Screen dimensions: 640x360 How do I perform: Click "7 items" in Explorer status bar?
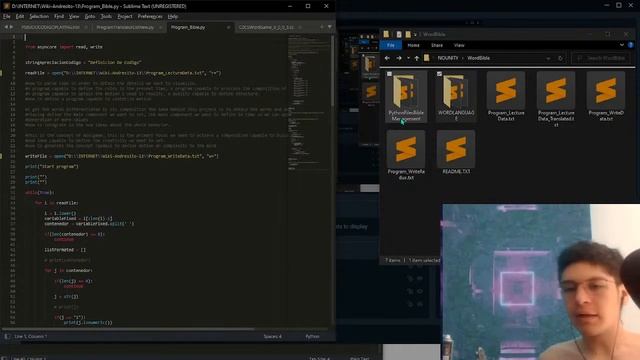point(393,260)
